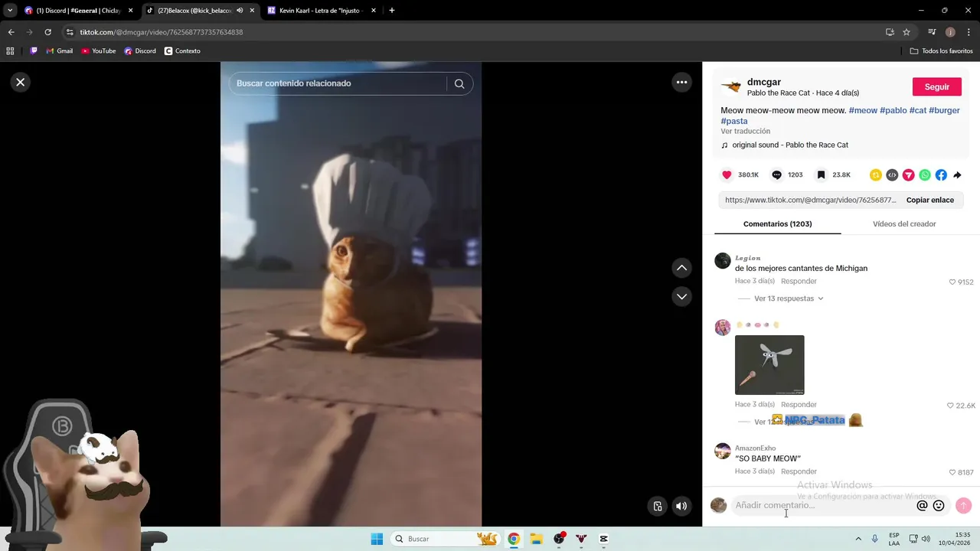This screenshot has height=551, width=980.
Task: Open the #cat hashtag
Action: point(918,110)
